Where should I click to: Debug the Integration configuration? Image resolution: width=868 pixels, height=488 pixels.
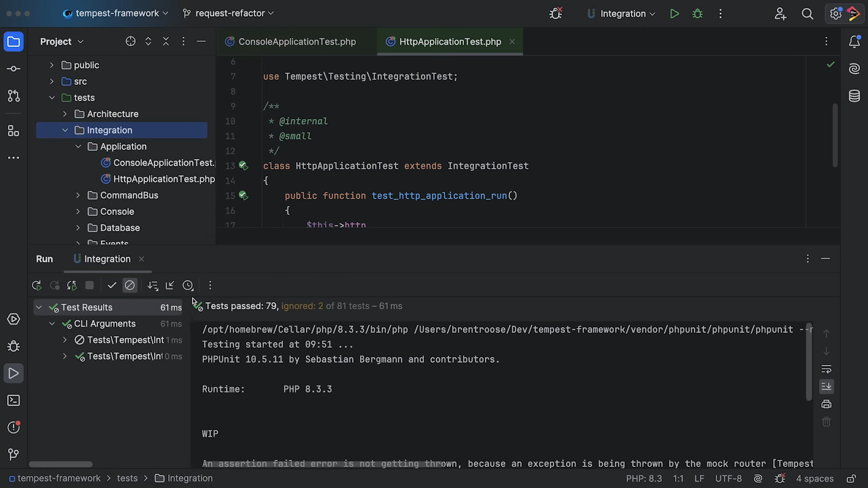pos(698,14)
